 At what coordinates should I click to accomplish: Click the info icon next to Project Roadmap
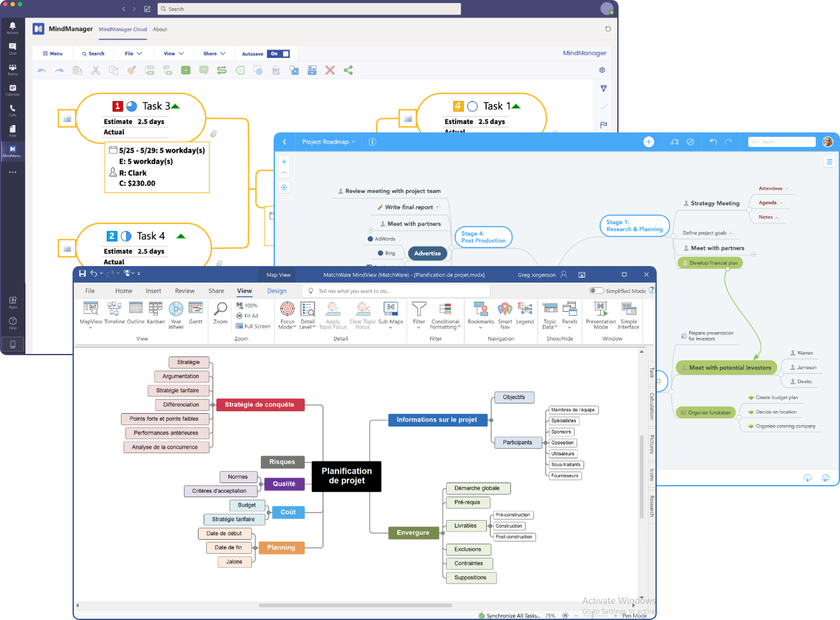[x=372, y=142]
